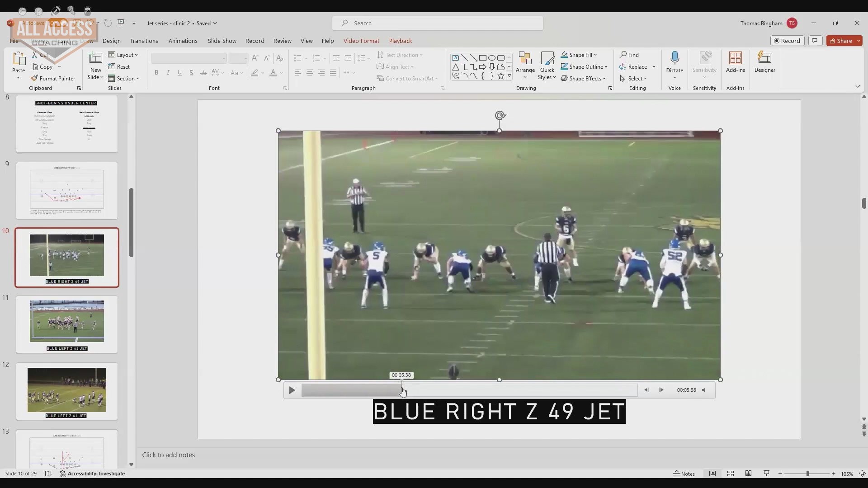Screen dimensions: 868x488
Task: Click the video progress bar
Action: click(469, 390)
